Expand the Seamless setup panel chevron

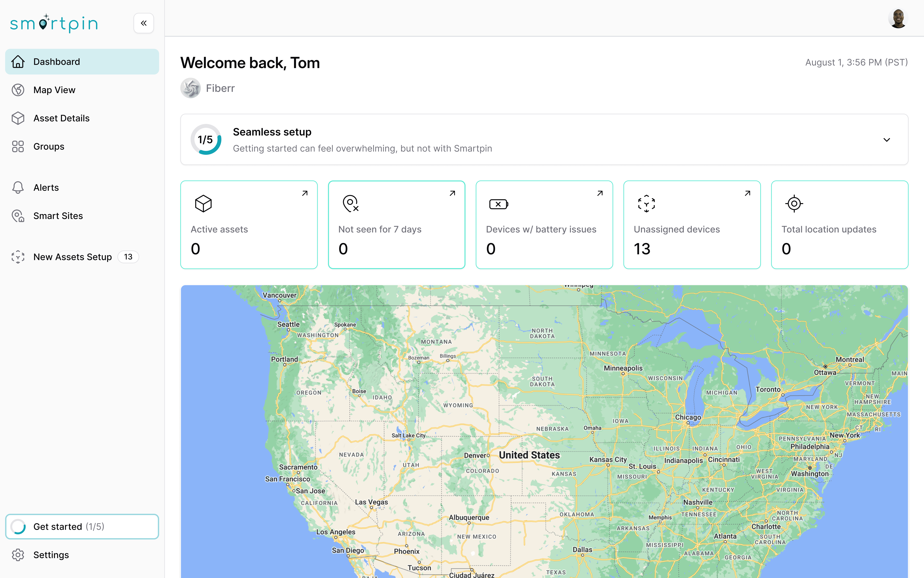click(x=887, y=140)
